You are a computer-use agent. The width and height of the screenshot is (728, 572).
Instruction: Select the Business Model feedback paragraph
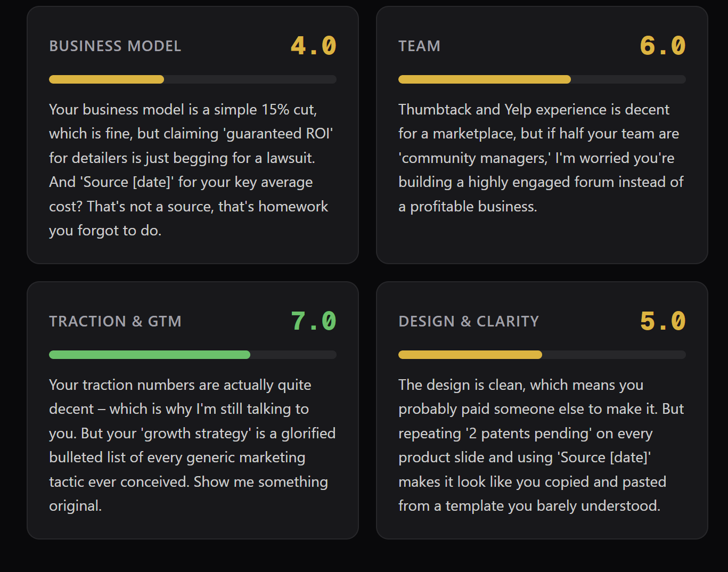[x=192, y=170]
